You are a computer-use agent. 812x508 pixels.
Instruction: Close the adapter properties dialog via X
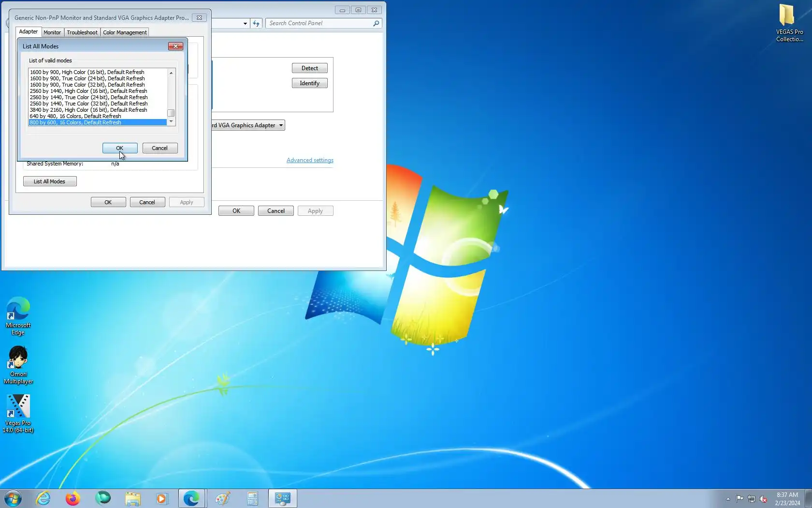tap(199, 17)
